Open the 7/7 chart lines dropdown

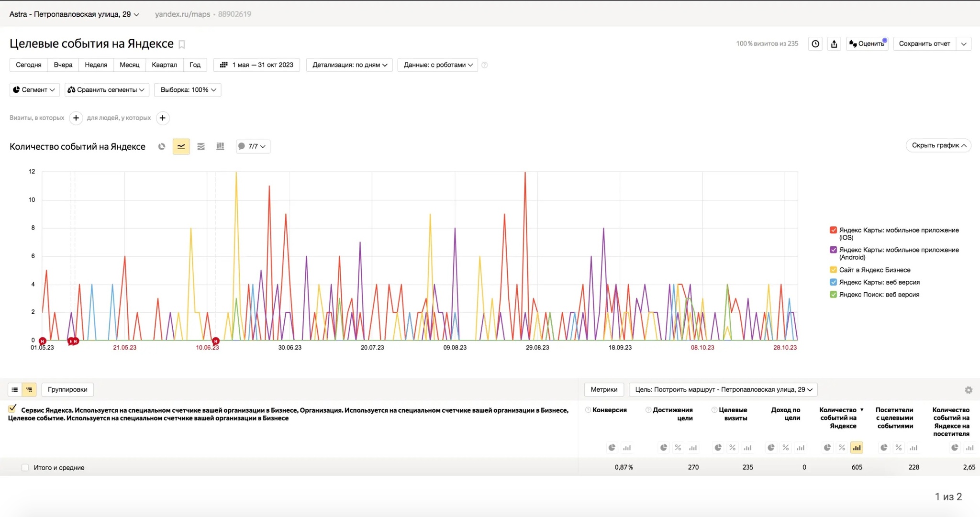point(253,146)
